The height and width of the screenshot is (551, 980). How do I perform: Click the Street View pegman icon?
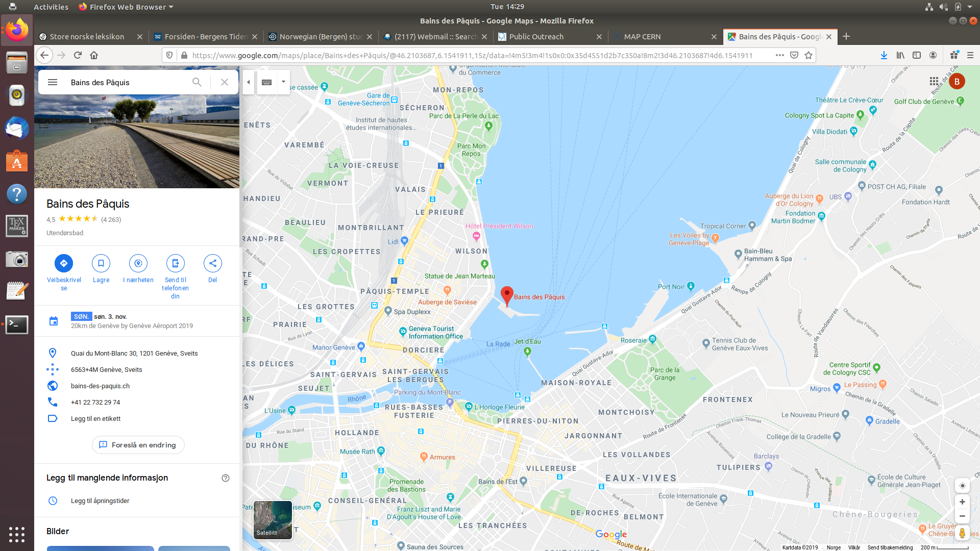tap(962, 533)
